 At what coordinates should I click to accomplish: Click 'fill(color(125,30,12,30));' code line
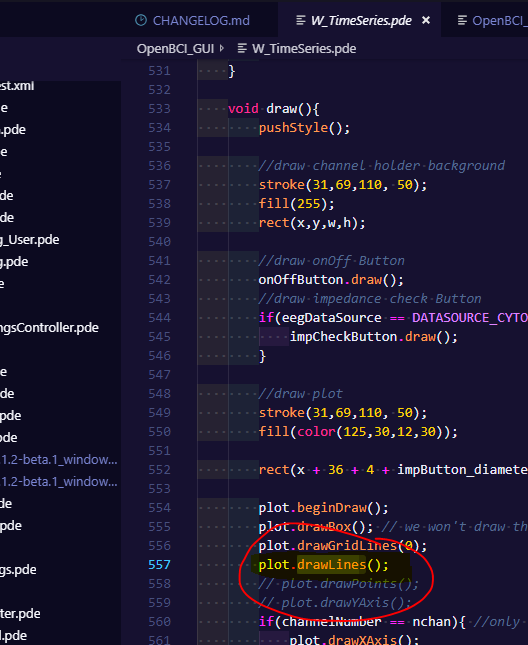click(358, 432)
